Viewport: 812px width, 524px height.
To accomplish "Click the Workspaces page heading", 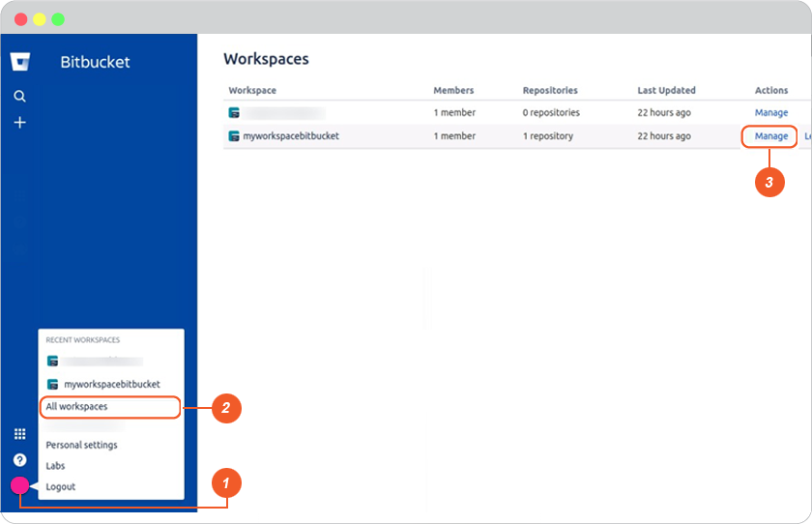I will [x=266, y=59].
